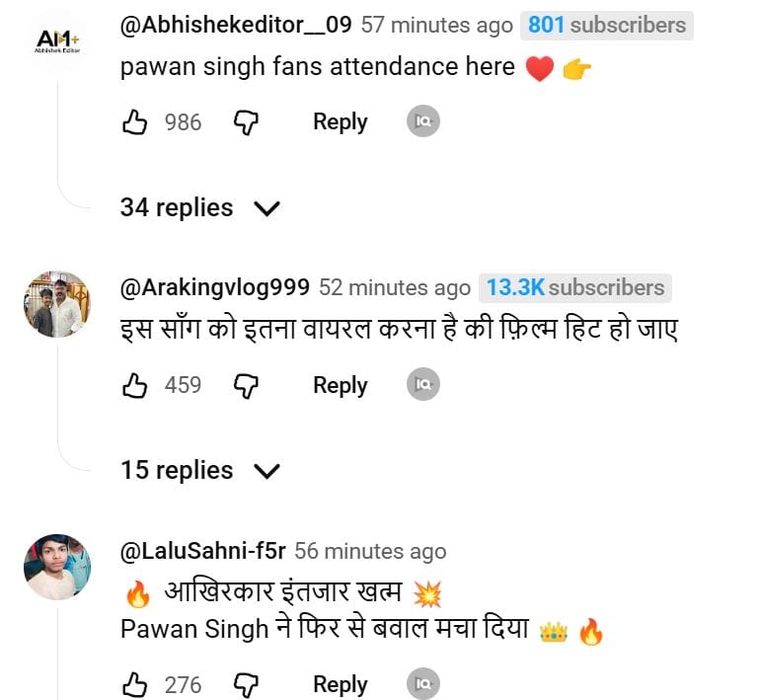The image size is (760, 700).
Task: Reply to Arakingvlog999's comment
Action: coord(340,385)
